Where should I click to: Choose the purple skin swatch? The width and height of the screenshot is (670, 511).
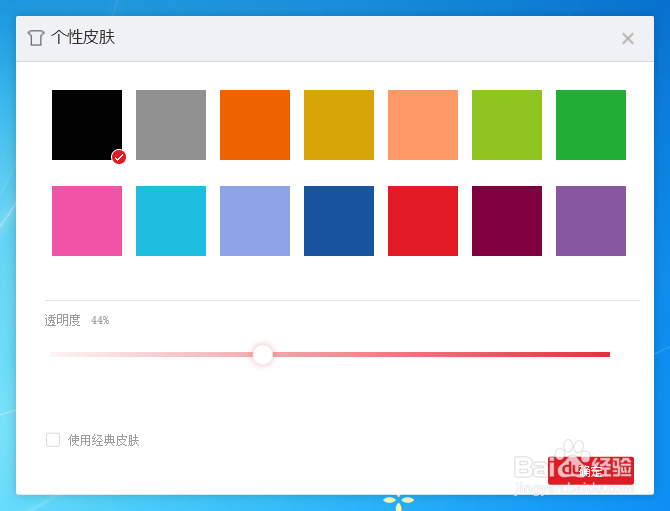pos(591,221)
